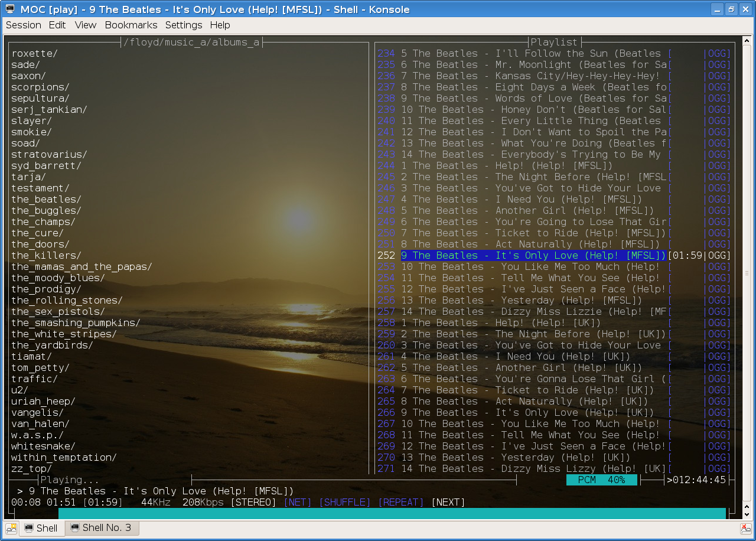
Task: Click the PCM 40% volume bar
Action: click(602, 480)
